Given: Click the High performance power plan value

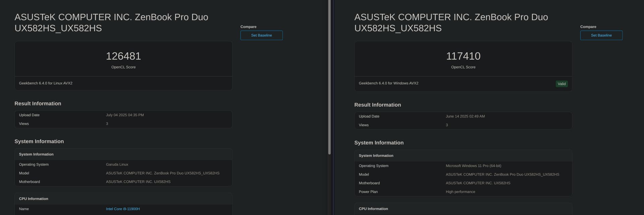Looking at the screenshot, I should (460, 192).
